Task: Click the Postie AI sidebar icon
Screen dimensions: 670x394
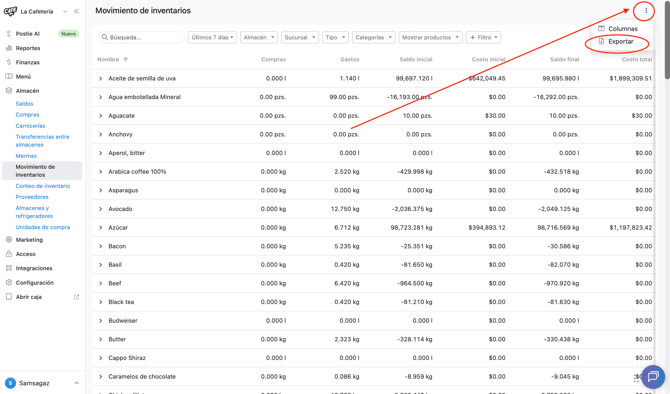Action: coord(9,34)
